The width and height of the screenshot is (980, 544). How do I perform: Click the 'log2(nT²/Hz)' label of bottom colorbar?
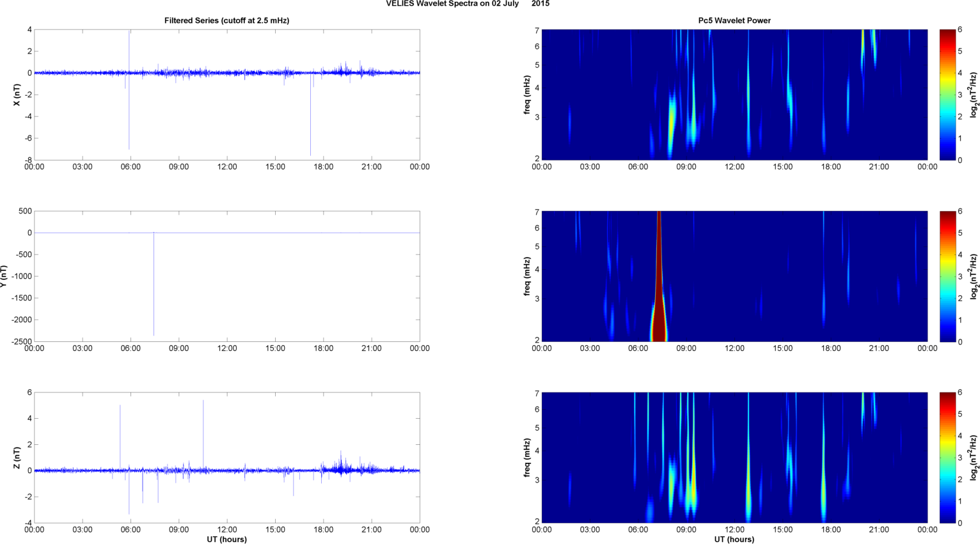pyautogui.click(x=974, y=458)
